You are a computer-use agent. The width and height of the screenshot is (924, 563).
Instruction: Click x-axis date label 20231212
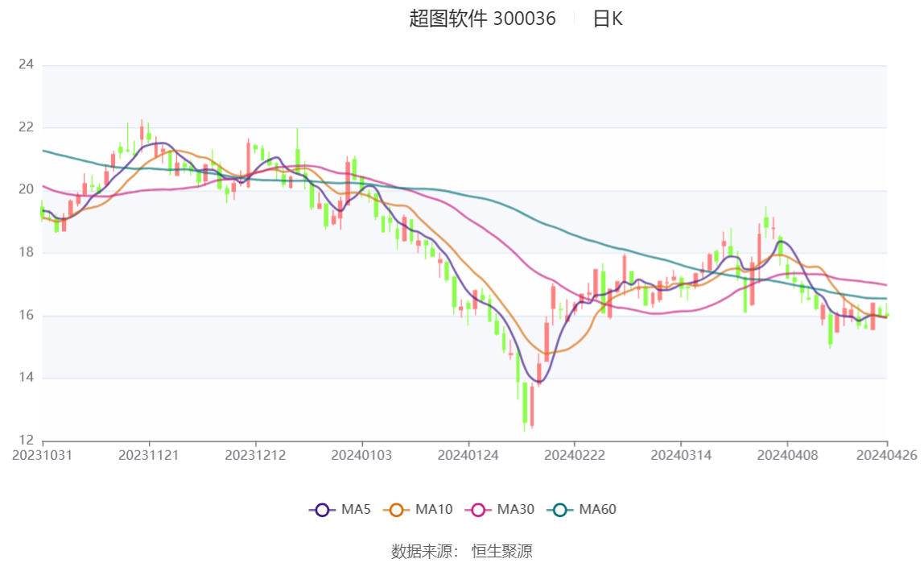pyautogui.click(x=255, y=455)
